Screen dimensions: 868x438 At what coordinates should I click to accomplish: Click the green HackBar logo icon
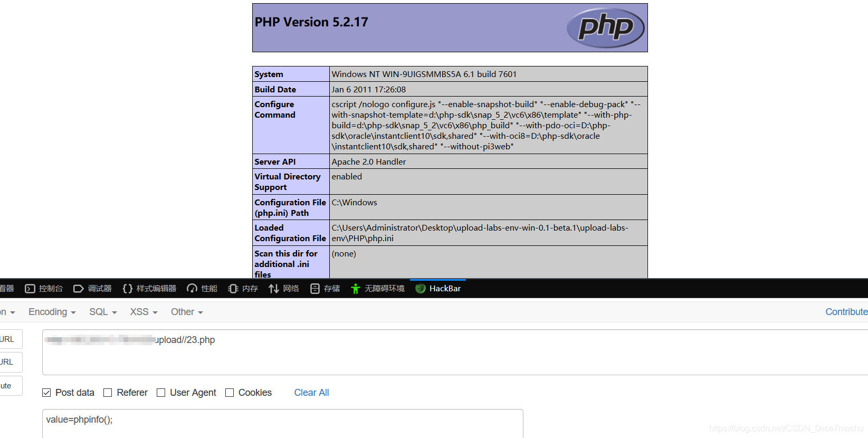(x=421, y=289)
